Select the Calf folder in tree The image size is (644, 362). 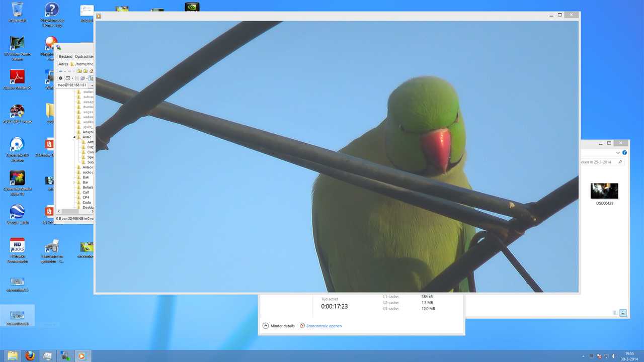pyautogui.click(x=86, y=193)
